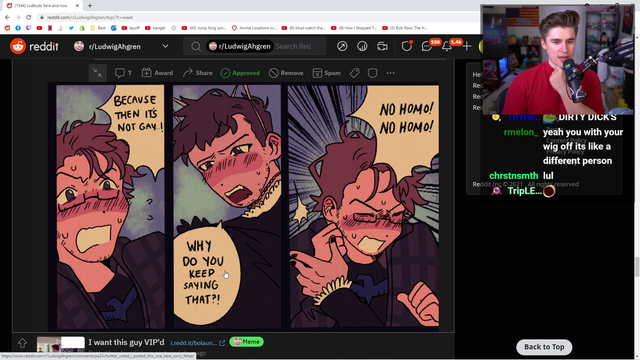This screenshot has height=360, width=640.
Task: Click the browser forward arrow
Action: pyautogui.click(x=18, y=17)
